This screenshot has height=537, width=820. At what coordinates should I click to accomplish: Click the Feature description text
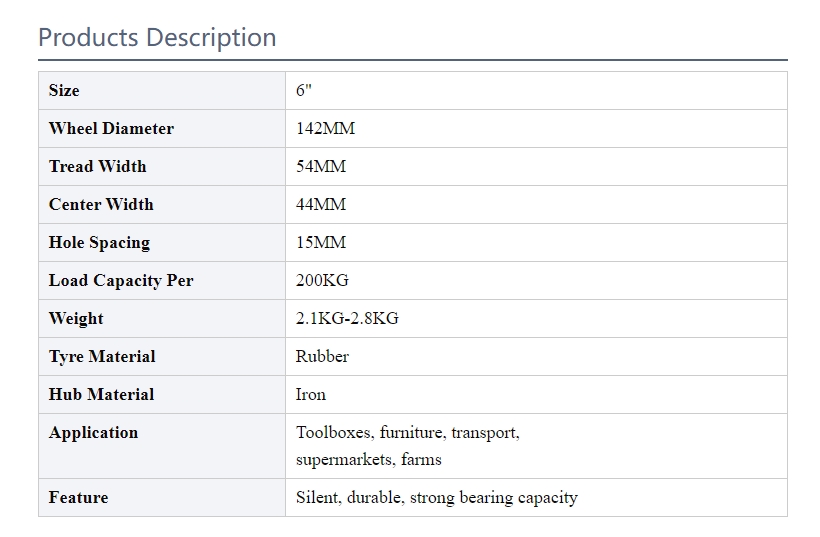[x=436, y=497]
